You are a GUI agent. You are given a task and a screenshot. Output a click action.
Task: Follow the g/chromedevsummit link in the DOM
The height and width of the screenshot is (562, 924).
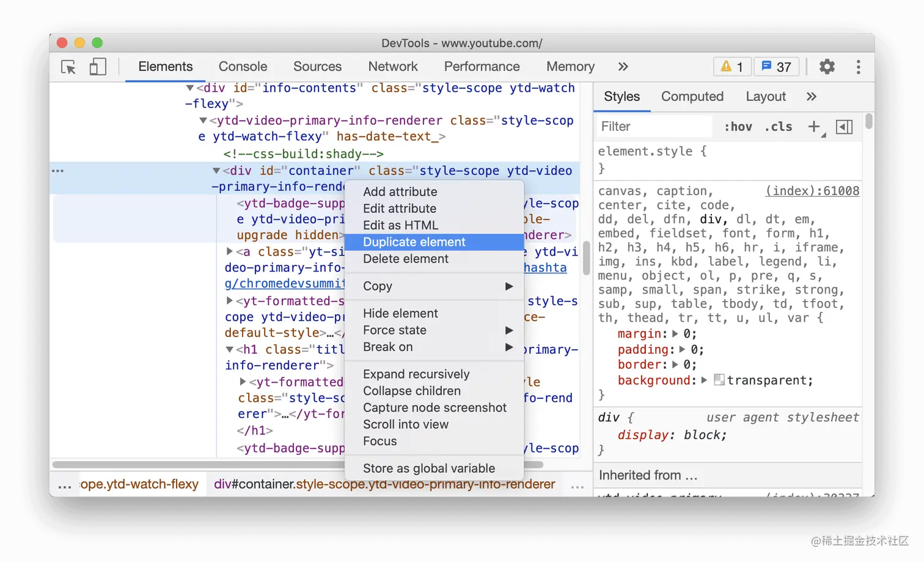pos(285,284)
